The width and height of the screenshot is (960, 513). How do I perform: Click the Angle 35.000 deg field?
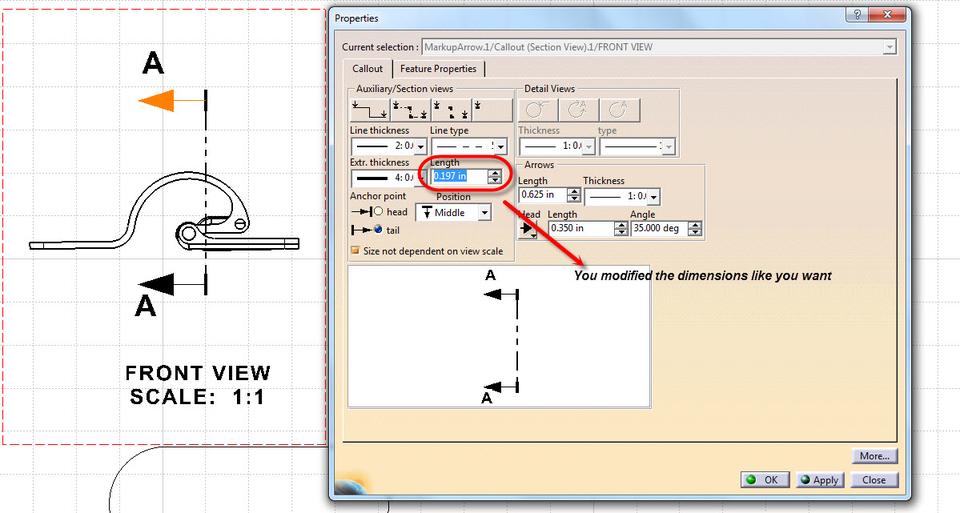tap(659, 228)
